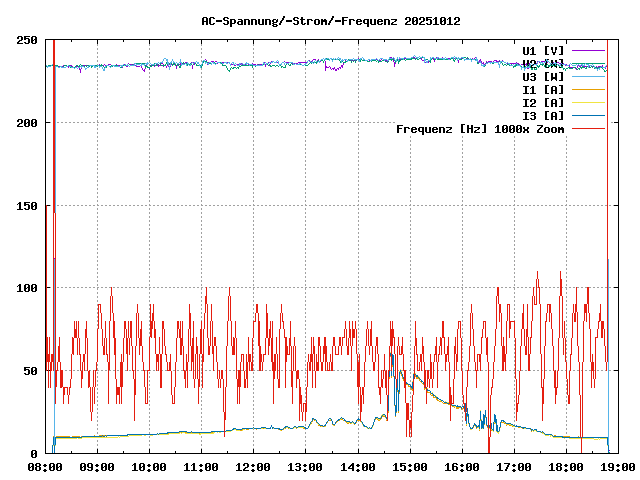Click the yellow I2 line sample in legend
The height and width of the screenshot is (480, 640).
point(588,102)
